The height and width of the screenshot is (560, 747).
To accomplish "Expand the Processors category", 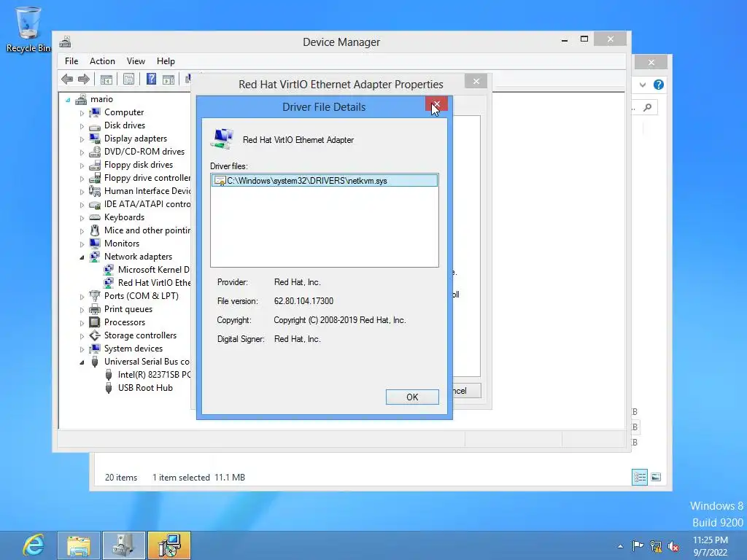I will [x=82, y=323].
